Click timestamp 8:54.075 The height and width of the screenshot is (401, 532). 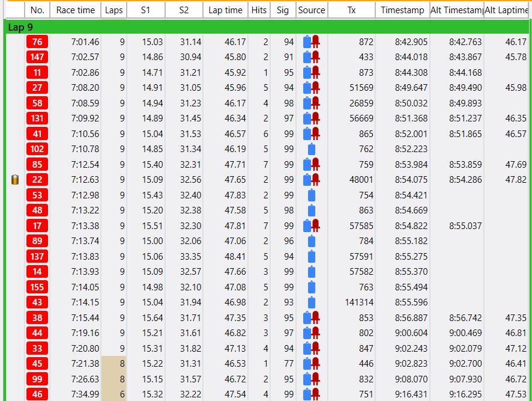pos(411,179)
